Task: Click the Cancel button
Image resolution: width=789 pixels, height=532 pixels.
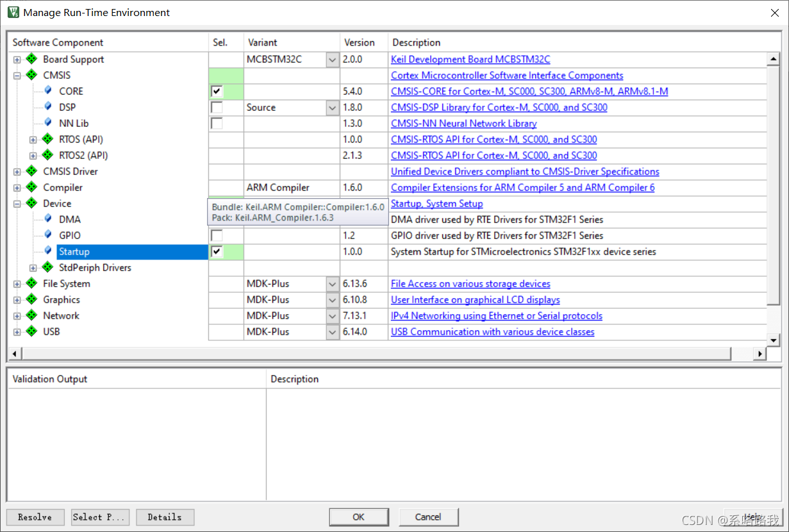Action: (428, 517)
